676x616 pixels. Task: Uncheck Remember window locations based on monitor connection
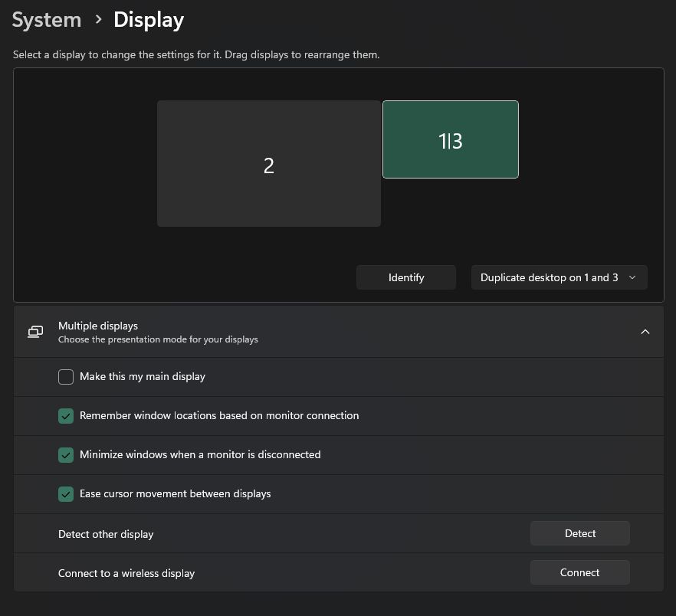coord(66,416)
